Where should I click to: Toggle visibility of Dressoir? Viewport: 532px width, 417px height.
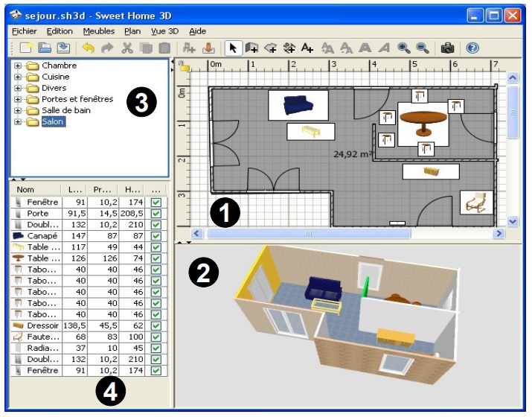(156, 325)
